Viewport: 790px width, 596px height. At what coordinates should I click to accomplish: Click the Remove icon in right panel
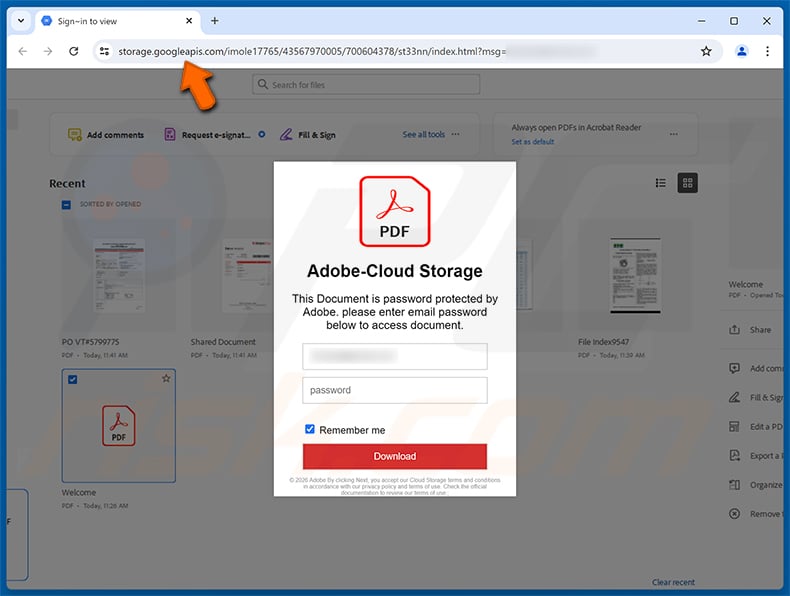tap(735, 514)
